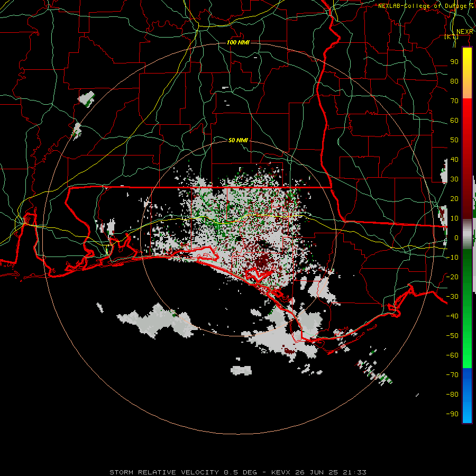The image size is (476, 476).
Task: Click the "100 NMI" range ring label
Action: tap(238, 42)
